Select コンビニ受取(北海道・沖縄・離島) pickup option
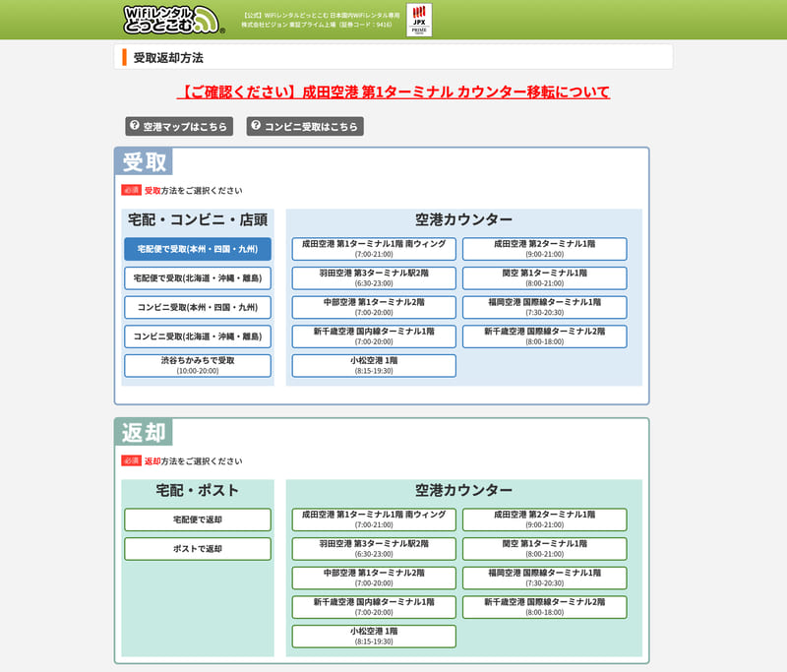The height and width of the screenshot is (672, 787). tap(198, 337)
